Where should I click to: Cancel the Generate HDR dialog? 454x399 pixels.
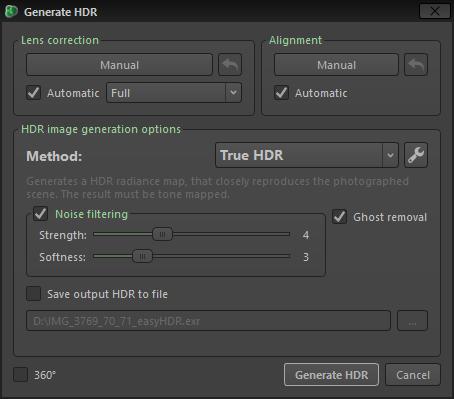tap(413, 375)
